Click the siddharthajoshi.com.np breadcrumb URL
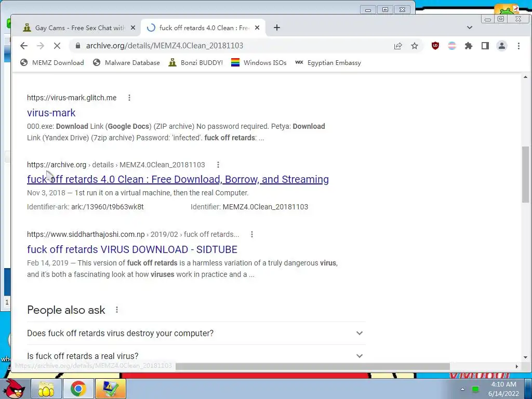The height and width of the screenshot is (399, 532). click(x=133, y=234)
